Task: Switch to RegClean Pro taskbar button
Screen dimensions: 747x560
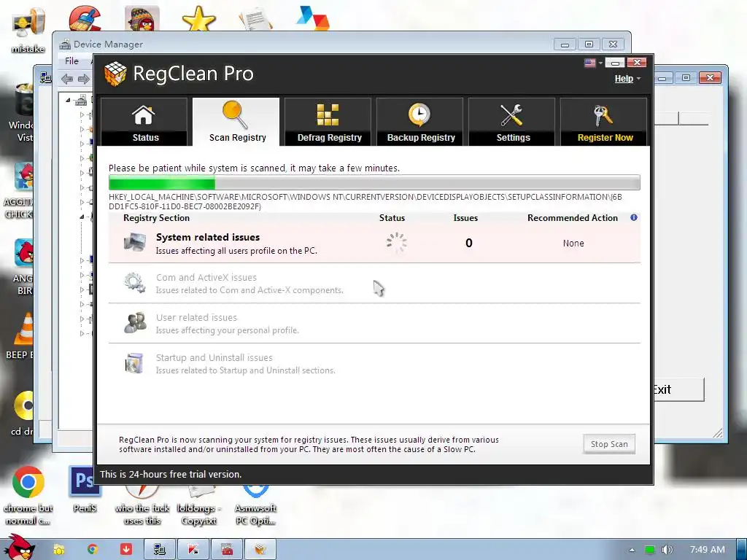Action: click(x=260, y=550)
